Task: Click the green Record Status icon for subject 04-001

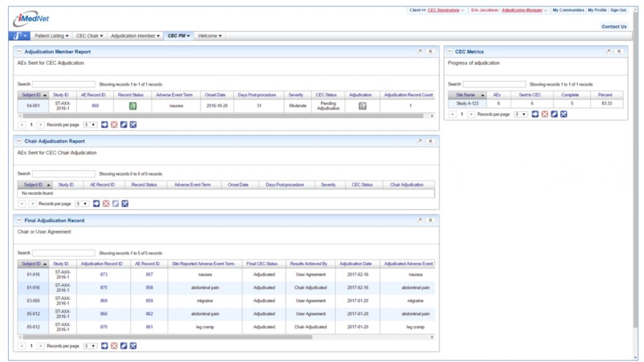Action: click(133, 106)
